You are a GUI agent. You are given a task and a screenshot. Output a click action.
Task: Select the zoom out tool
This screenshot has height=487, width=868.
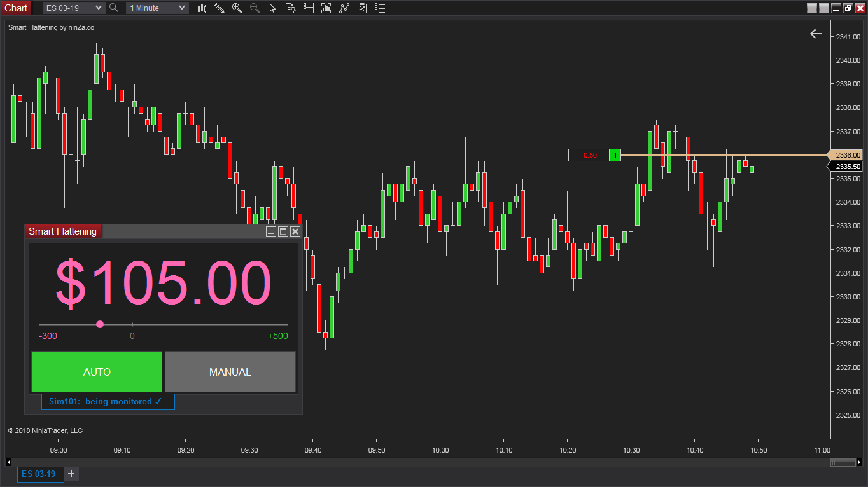click(255, 8)
